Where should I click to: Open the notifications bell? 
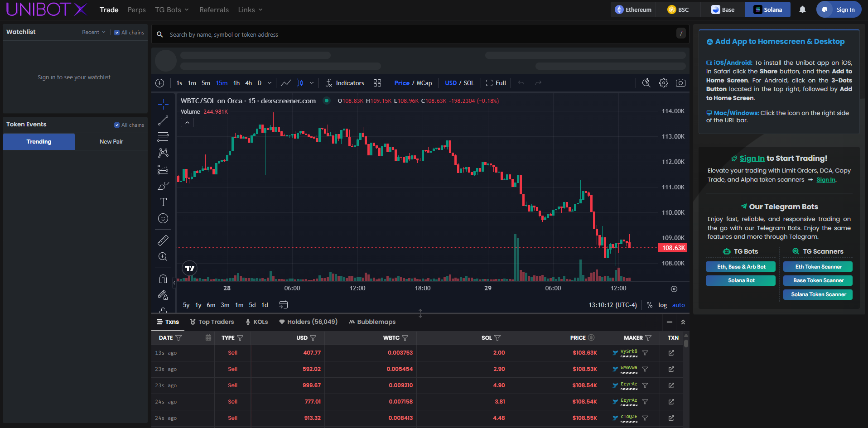[x=802, y=10]
